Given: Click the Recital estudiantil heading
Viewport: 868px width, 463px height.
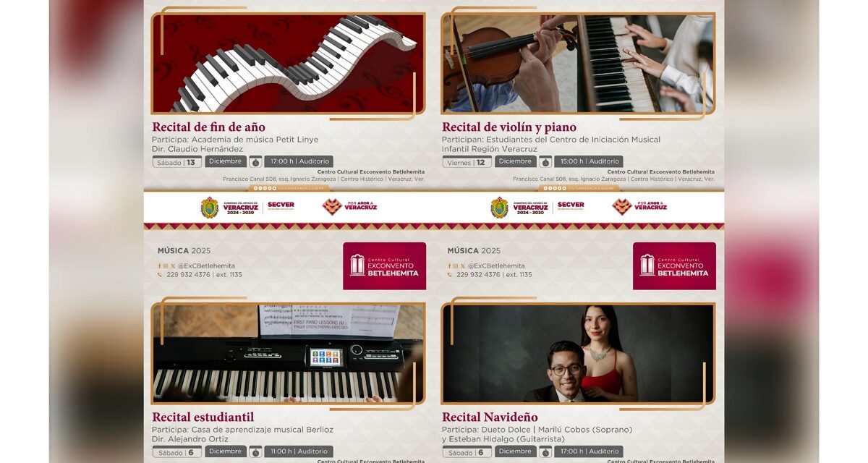Looking at the screenshot, I should tap(203, 417).
